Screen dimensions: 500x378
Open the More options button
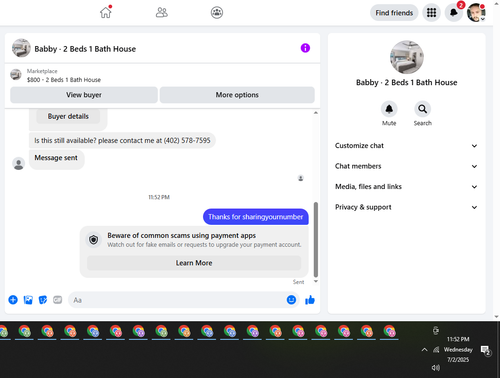[x=237, y=95]
